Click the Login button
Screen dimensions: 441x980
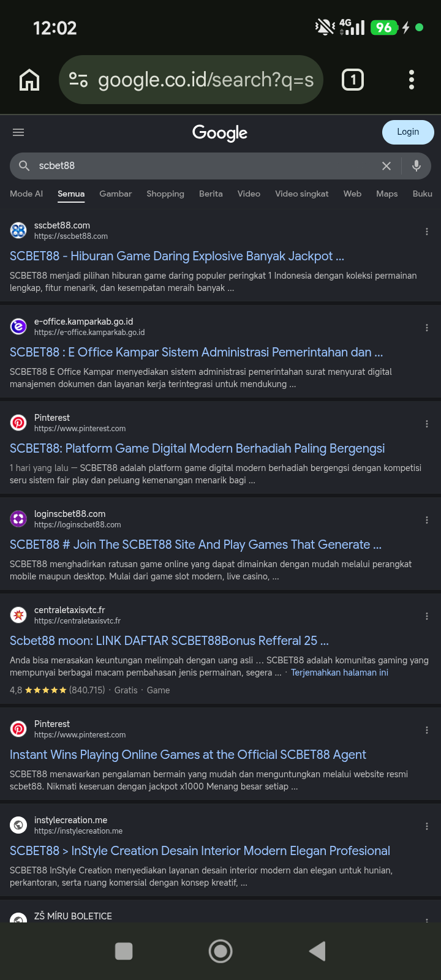(x=408, y=132)
